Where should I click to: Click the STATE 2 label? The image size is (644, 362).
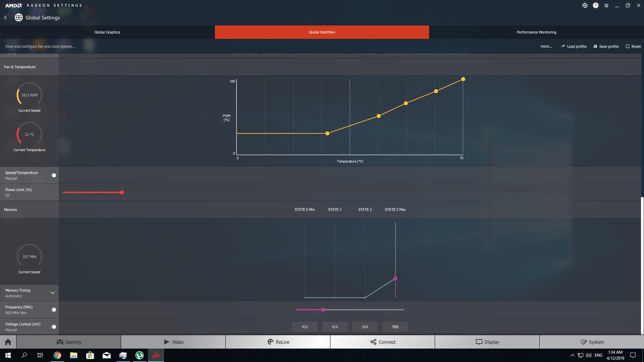coord(365,210)
